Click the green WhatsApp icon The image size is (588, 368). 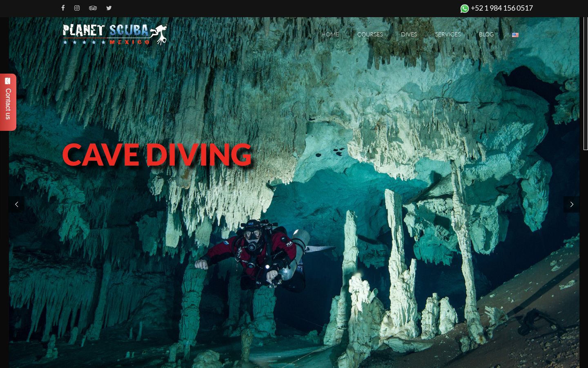click(x=464, y=8)
